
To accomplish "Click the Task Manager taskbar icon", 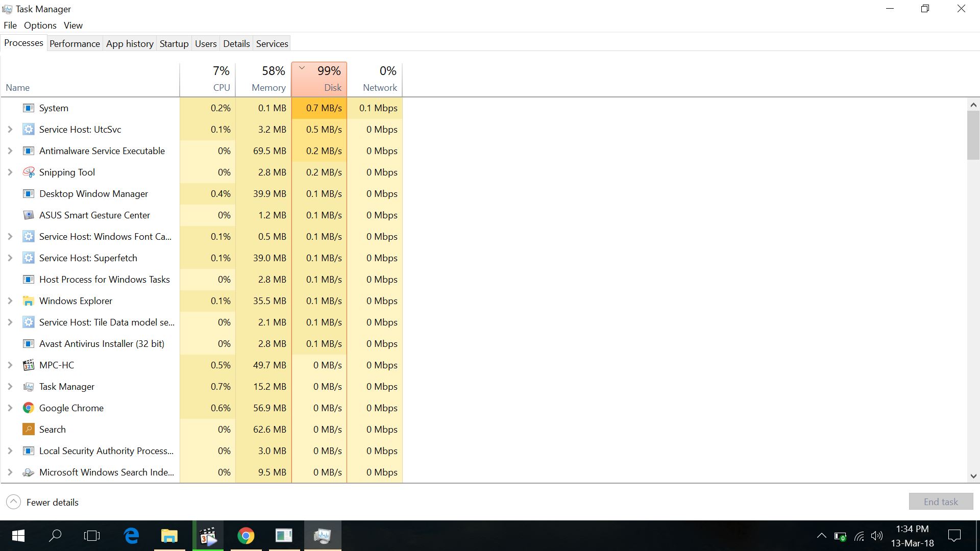I will [x=323, y=536].
